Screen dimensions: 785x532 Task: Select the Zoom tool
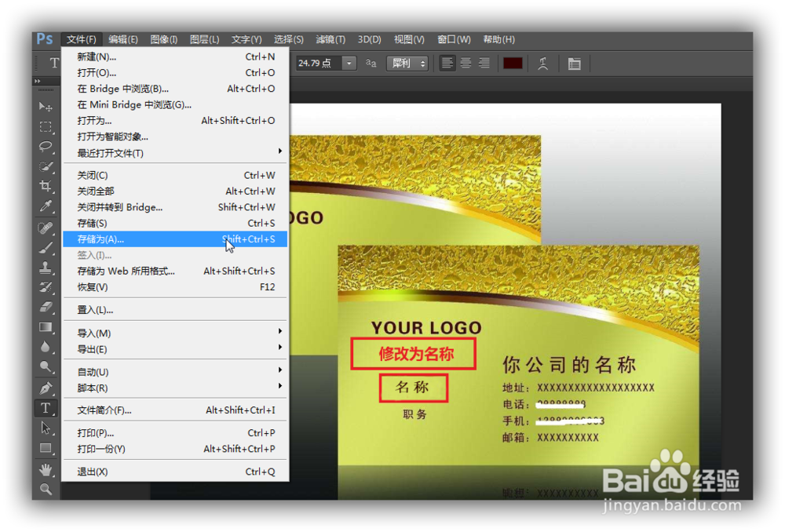(x=46, y=489)
